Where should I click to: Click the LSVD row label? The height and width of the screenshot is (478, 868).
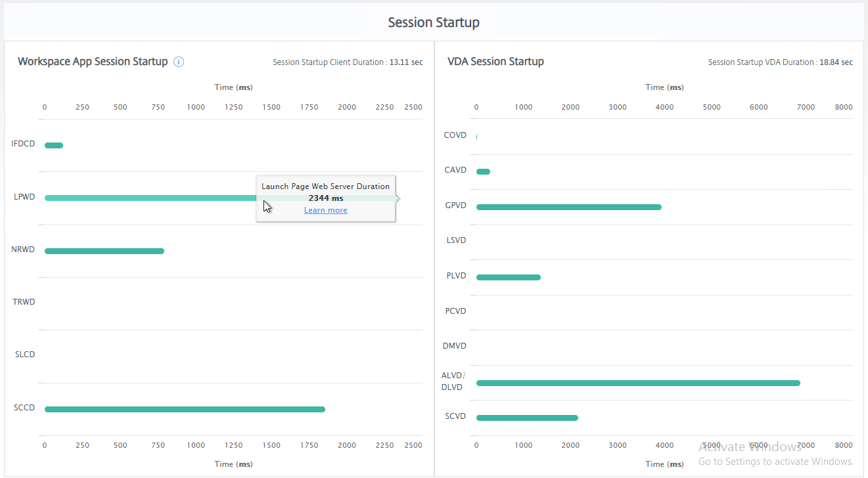coord(456,240)
